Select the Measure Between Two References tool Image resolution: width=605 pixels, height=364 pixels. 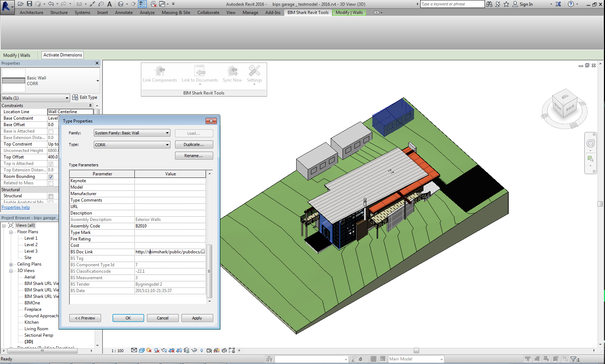[79, 4]
